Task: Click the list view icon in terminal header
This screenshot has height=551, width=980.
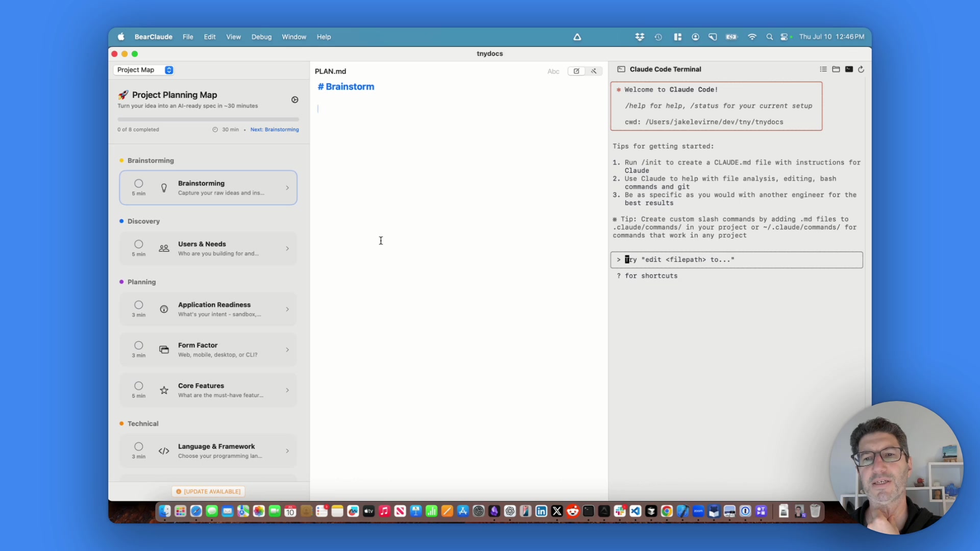Action: 823,69
